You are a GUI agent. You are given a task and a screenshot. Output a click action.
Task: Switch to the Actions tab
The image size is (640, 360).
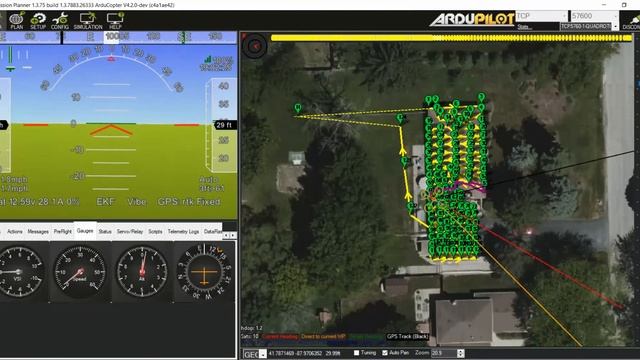point(15,231)
